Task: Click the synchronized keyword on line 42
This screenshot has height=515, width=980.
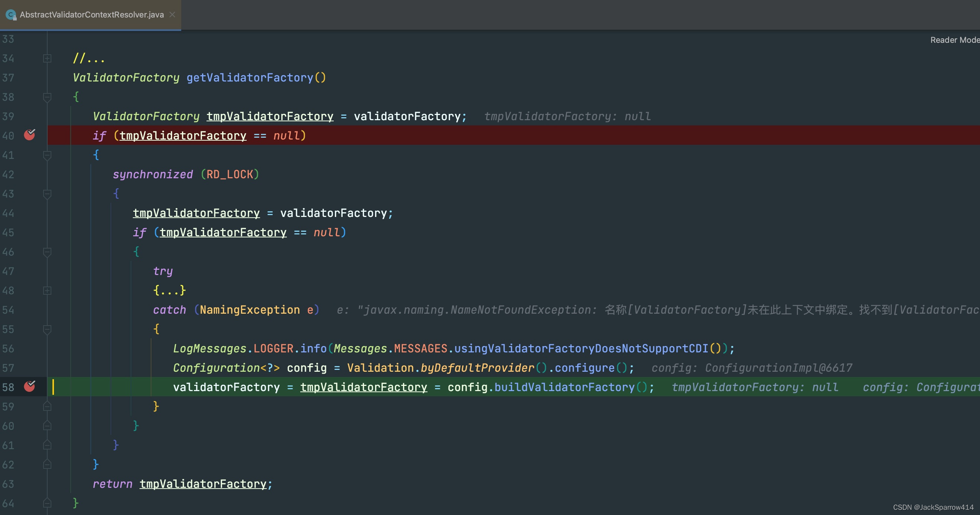Action: (153, 174)
